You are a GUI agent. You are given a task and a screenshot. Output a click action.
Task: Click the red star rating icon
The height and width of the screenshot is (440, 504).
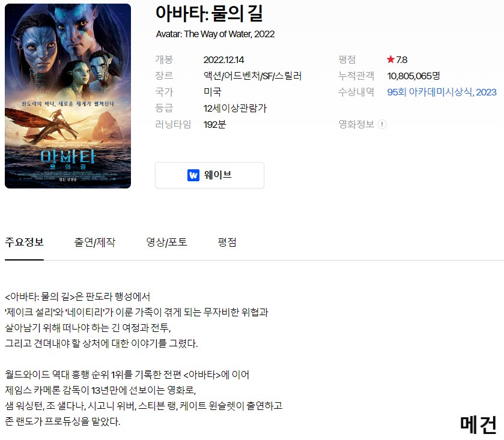[390, 59]
